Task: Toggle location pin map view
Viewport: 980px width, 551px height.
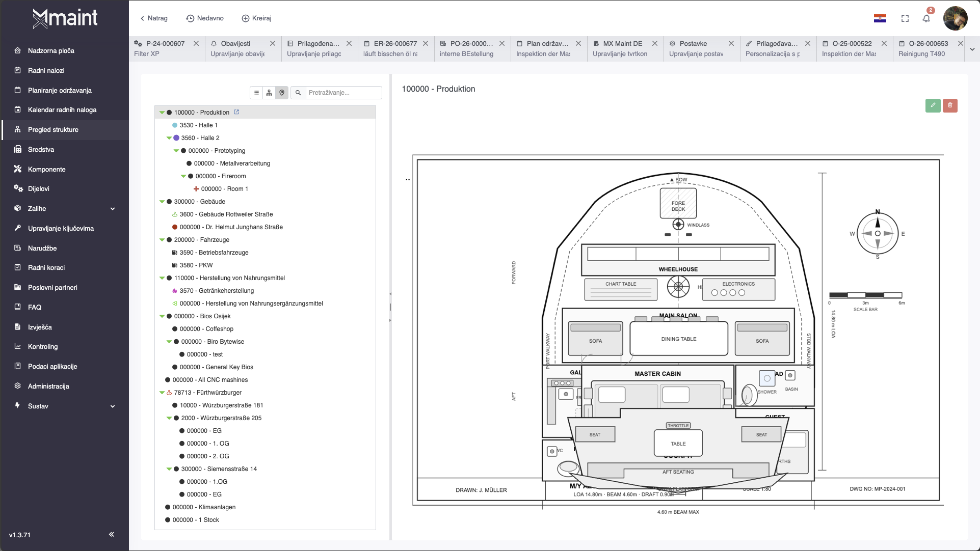Action: click(x=282, y=93)
